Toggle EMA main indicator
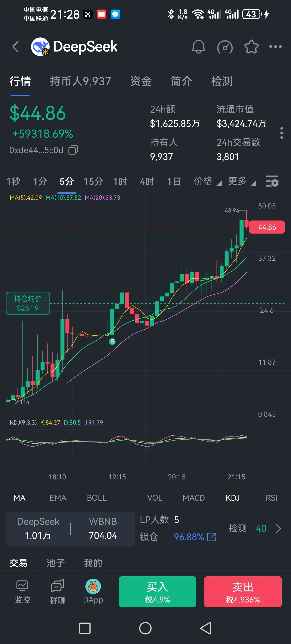The height and width of the screenshot is (644, 291). 58,498
